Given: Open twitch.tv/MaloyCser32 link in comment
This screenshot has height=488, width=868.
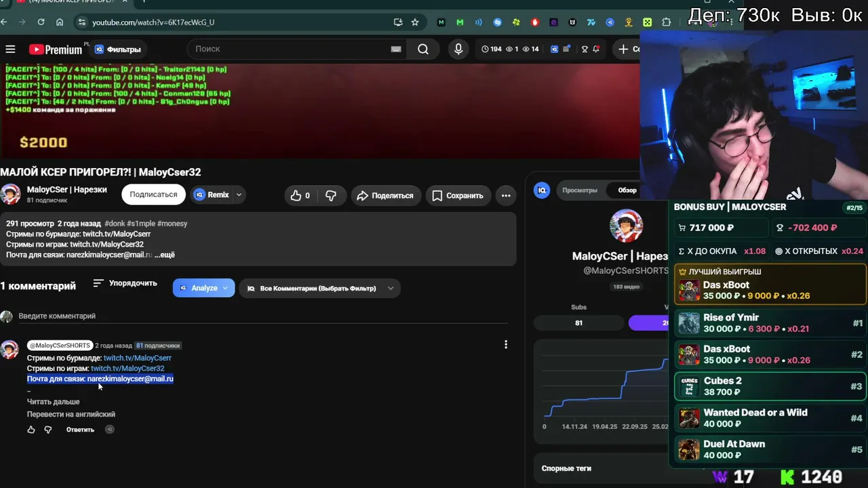Looking at the screenshot, I should (x=127, y=368).
